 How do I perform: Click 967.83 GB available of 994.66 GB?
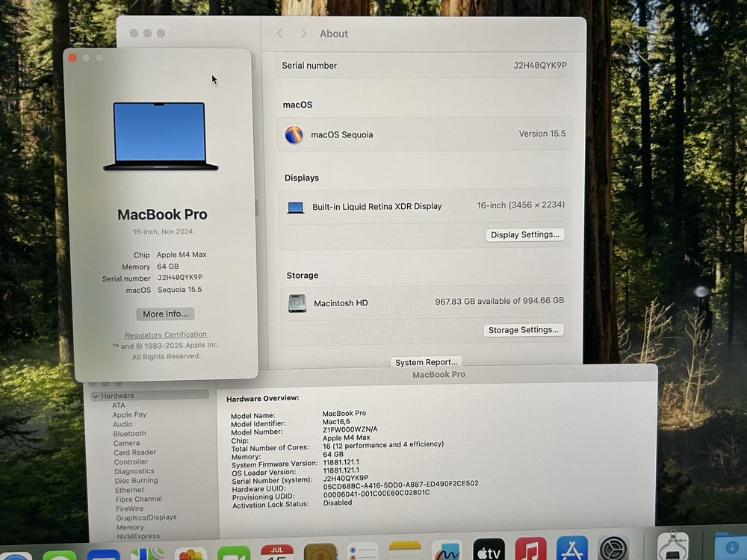tap(499, 301)
